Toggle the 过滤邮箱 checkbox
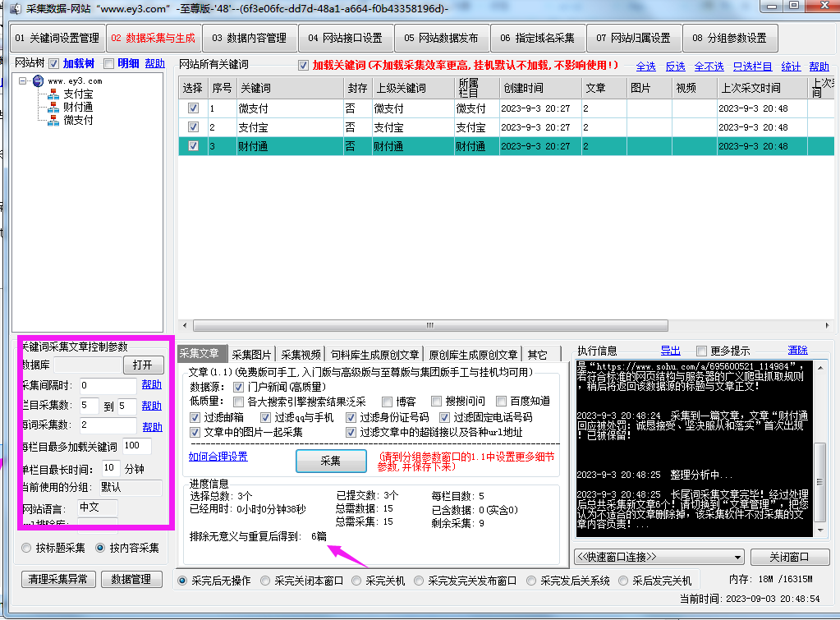This screenshot has width=840, height=620. 195,417
